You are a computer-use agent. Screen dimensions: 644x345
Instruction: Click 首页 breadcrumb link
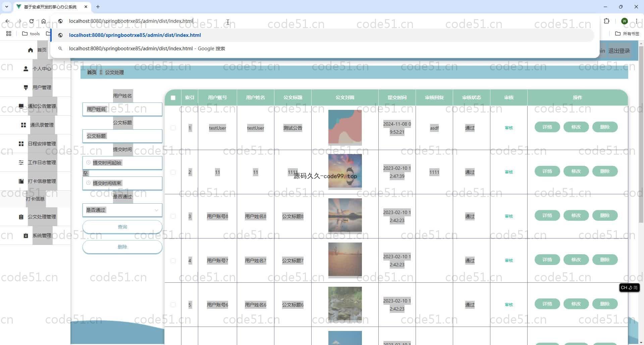tap(92, 72)
